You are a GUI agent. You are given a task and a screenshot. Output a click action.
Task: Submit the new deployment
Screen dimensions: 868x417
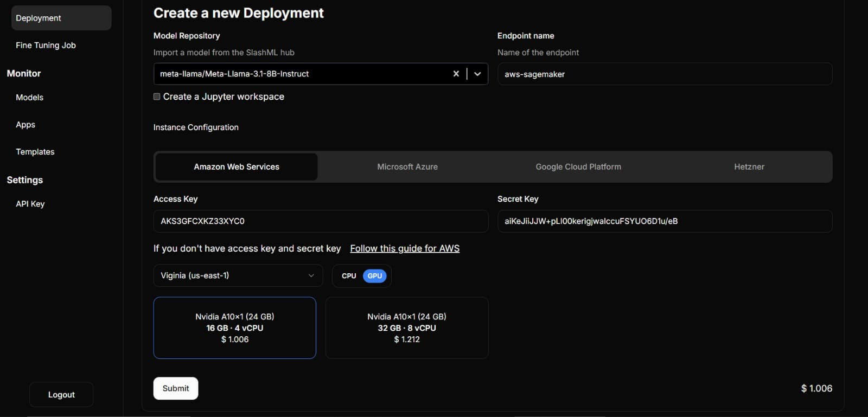176,388
